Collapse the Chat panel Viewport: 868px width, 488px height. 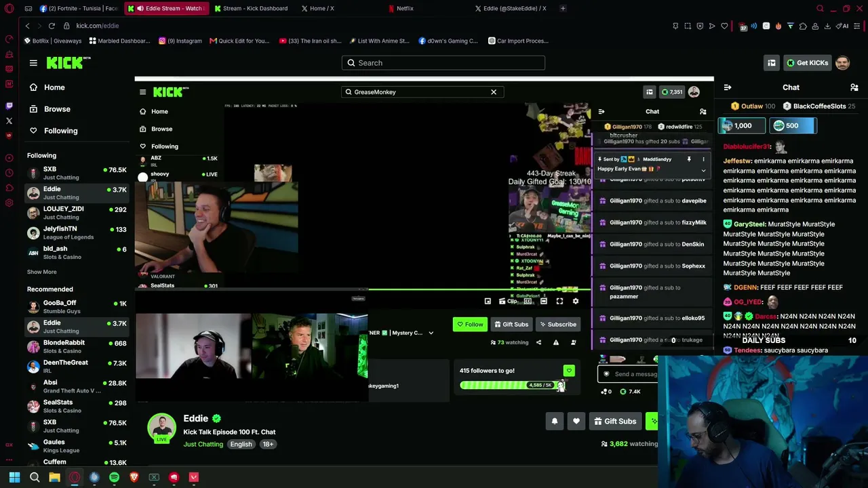[x=728, y=87]
